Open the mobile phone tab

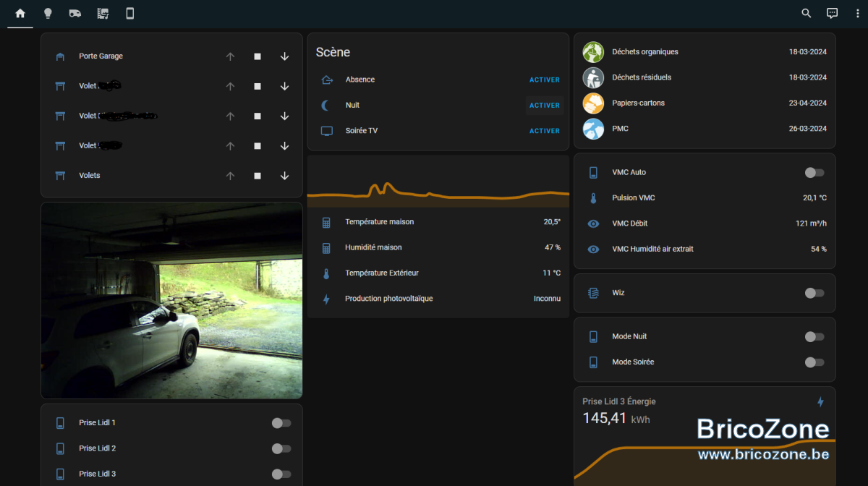tap(130, 13)
